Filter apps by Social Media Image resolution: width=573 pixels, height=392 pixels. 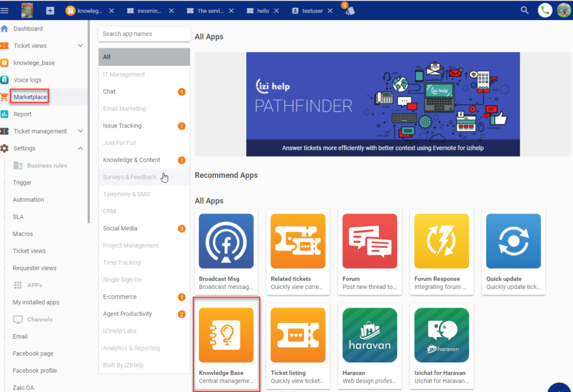[x=144, y=228]
